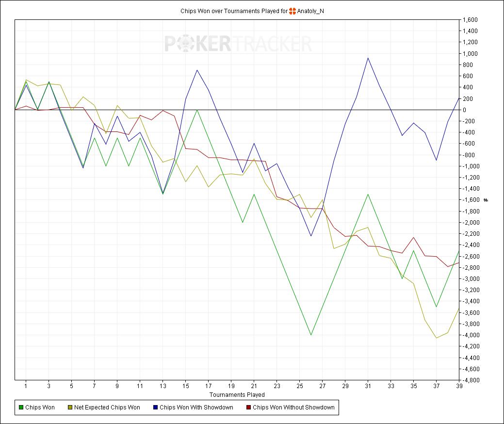The width and height of the screenshot is (504, 424).
Task: Click the green line low point at tournament 26
Action: (x=311, y=335)
